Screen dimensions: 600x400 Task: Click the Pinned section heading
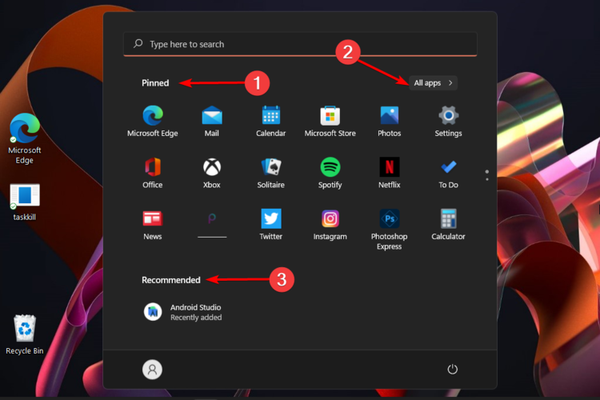tap(155, 83)
